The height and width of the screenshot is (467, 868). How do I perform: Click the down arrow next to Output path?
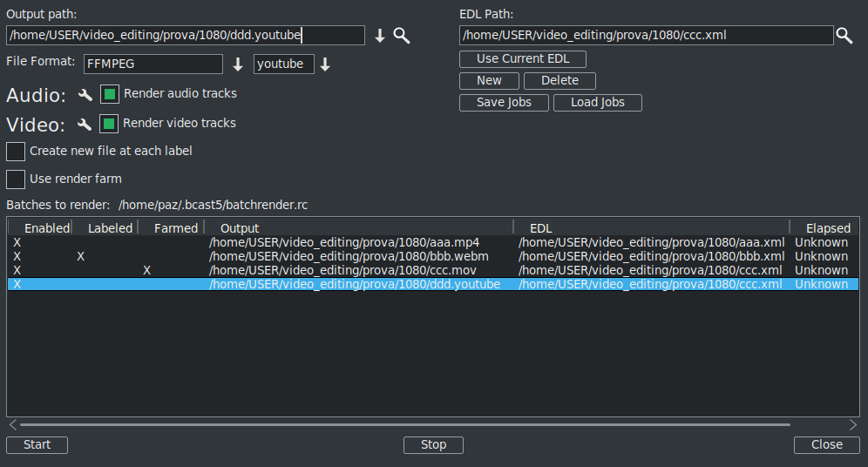point(379,36)
